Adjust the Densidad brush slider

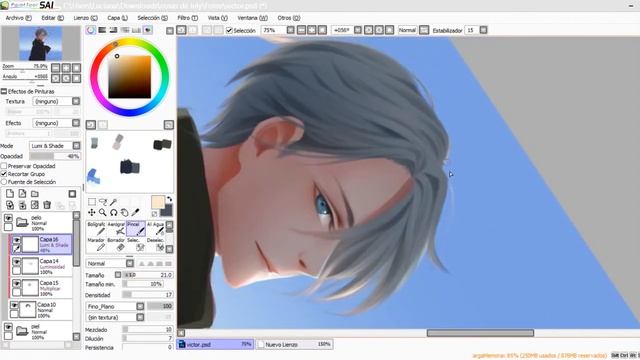point(148,295)
